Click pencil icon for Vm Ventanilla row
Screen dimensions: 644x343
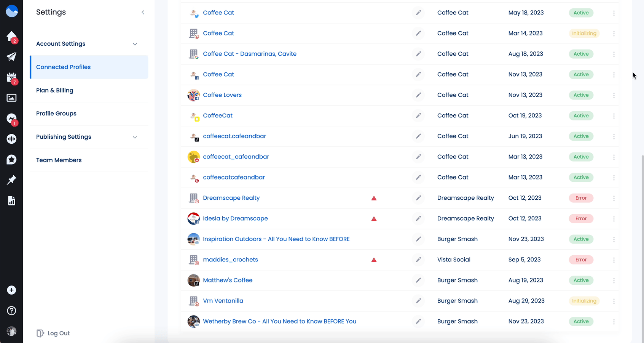418,301
